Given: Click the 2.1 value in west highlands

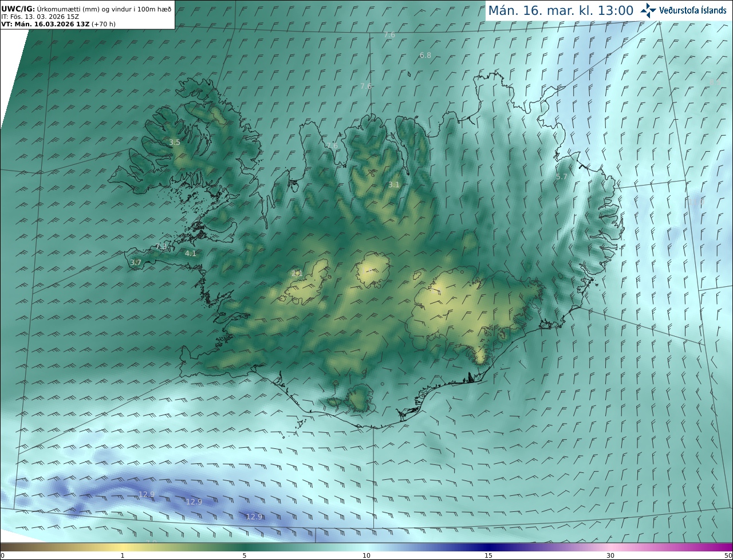Looking at the screenshot, I should tap(297, 274).
